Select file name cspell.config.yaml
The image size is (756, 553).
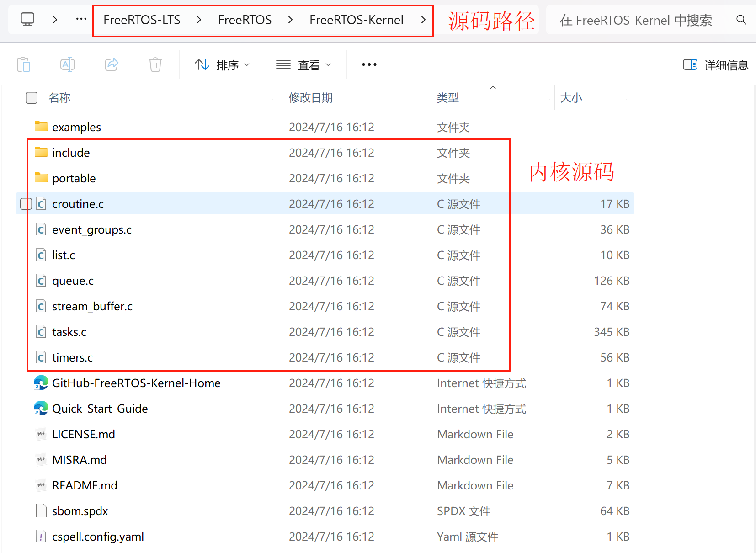click(98, 537)
